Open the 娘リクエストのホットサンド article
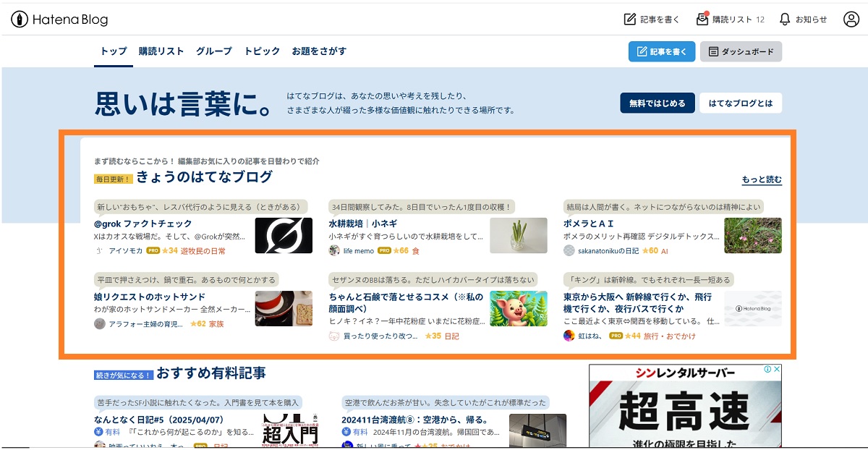 click(x=150, y=297)
